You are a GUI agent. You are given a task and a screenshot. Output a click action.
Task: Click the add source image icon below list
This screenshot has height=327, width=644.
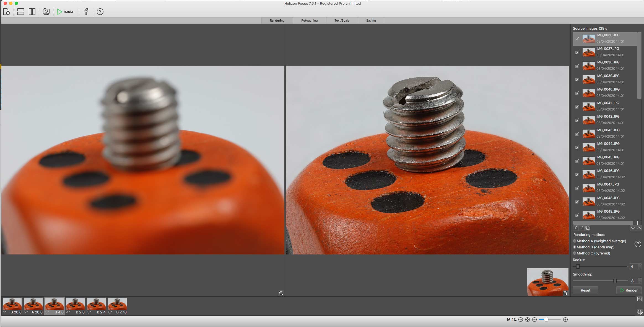pos(576,228)
